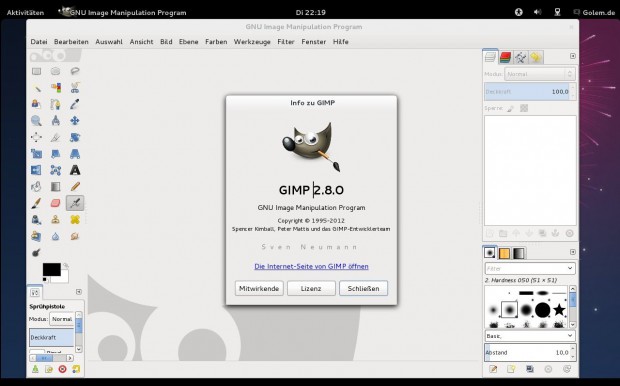Select the Foreground Select tool
620x386 pixels.
pyautogui.click(x=36, y=104)
